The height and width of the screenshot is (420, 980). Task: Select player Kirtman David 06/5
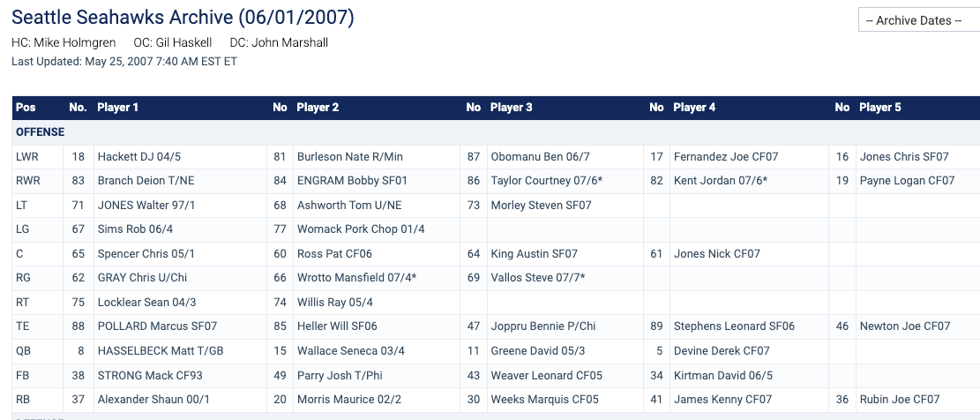[723, 376]
